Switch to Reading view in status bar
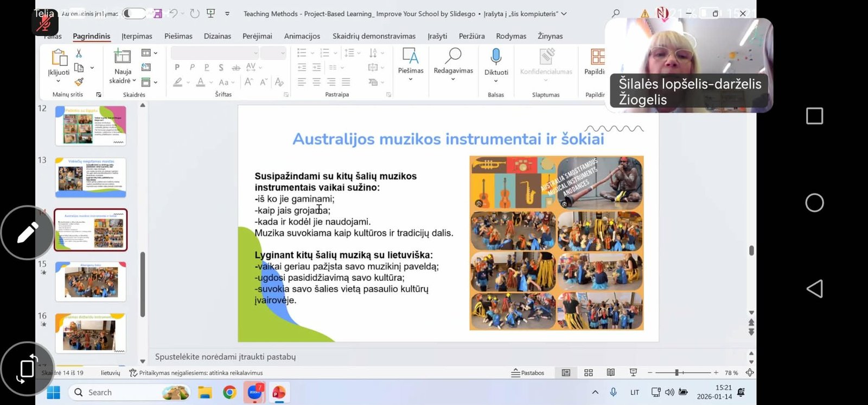The height and width of the screenshot is (405, 868). (610, 372)
